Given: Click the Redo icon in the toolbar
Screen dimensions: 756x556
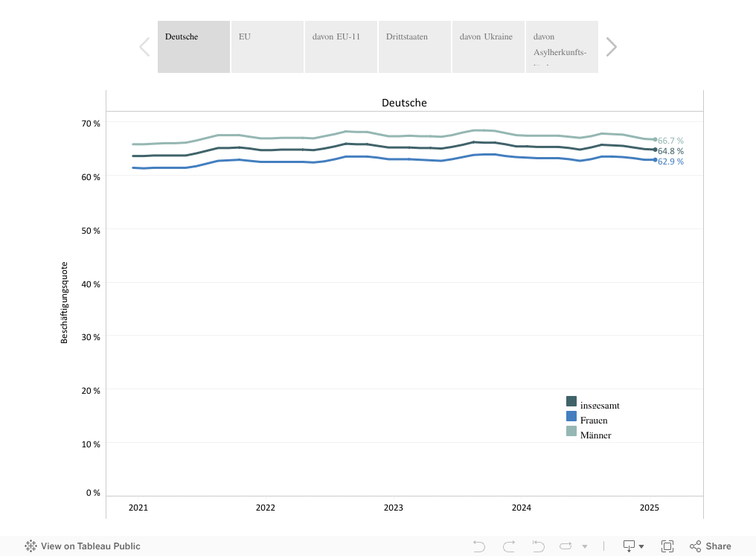Looking at the screenshot, I should click(x=509, y=546).
